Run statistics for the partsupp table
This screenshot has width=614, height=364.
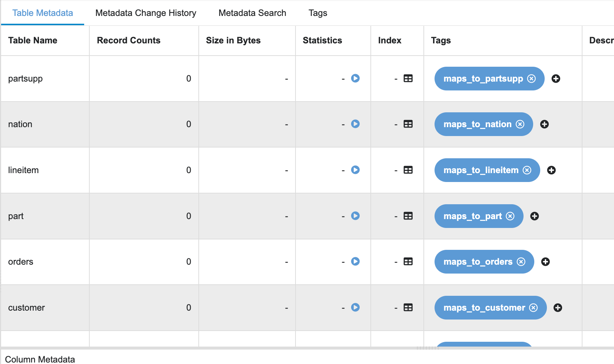[x=355, y=78]
